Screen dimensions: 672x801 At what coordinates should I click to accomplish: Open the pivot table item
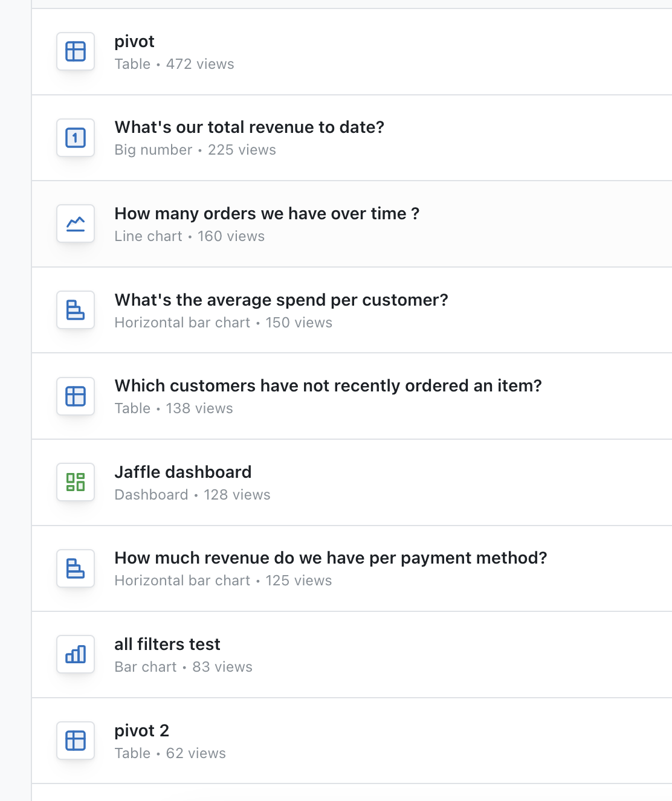134,41
